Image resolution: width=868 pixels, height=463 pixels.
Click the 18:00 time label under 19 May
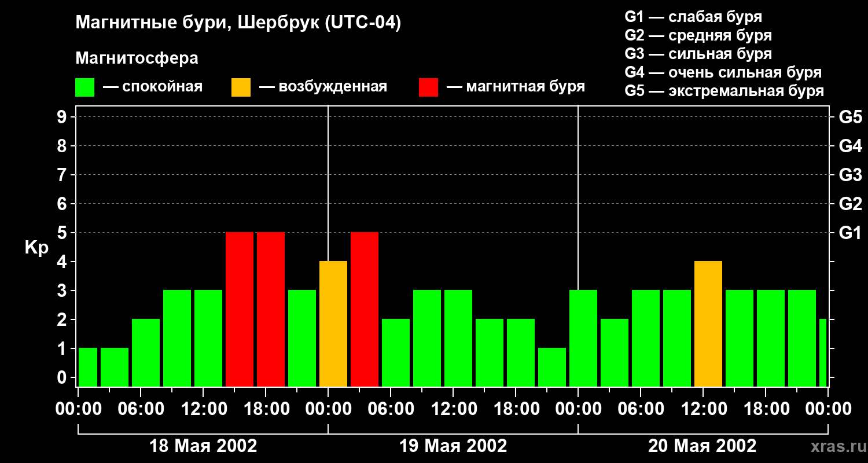(516, 409)
